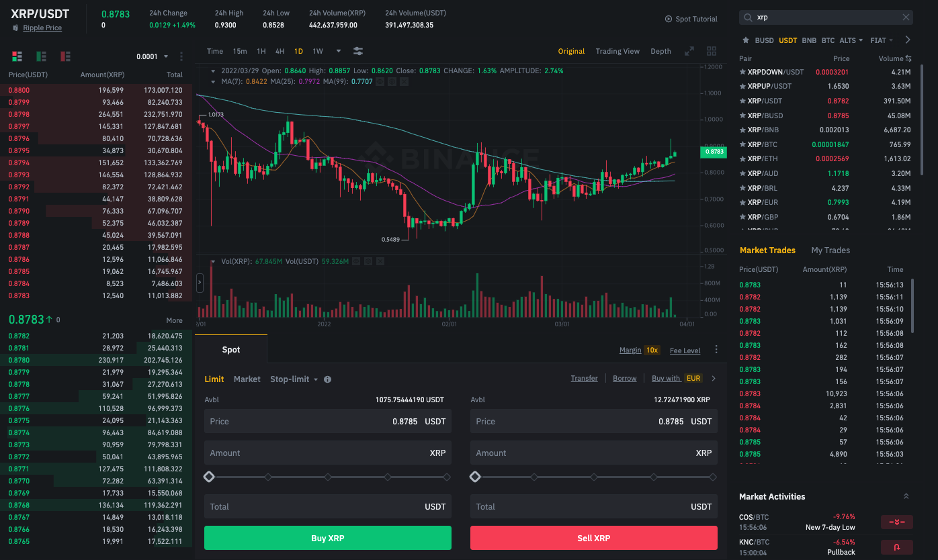Click More in the order book

click(174, 320)
